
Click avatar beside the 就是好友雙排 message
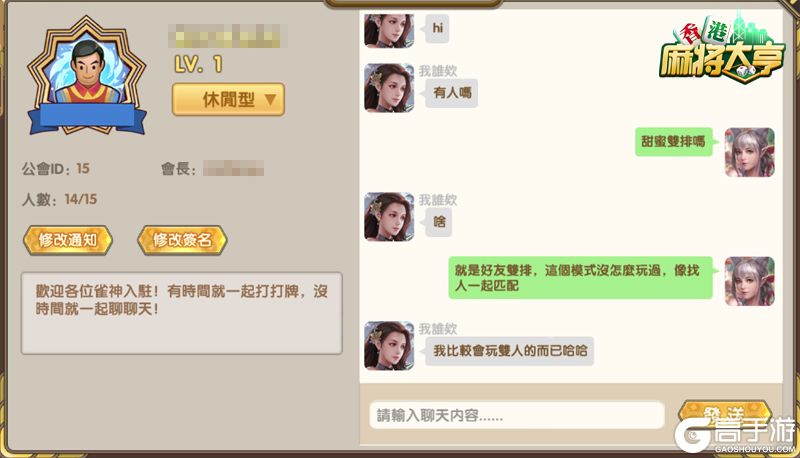(x=749, y=282)
